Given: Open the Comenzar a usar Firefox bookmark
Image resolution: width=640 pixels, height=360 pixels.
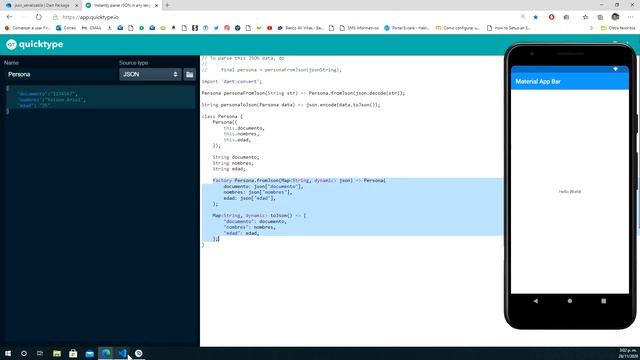Looking at the screenshot, I should pyautogui.click(x=27, y=28).
